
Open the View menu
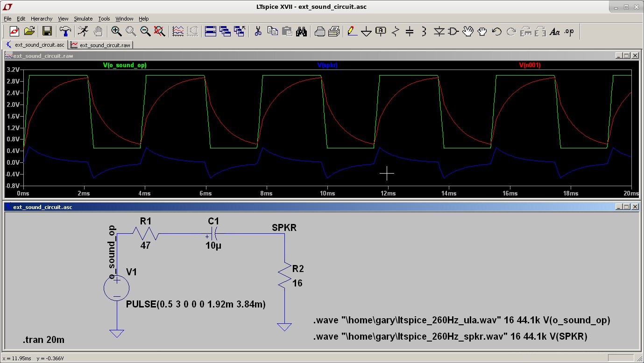point(63,19)
